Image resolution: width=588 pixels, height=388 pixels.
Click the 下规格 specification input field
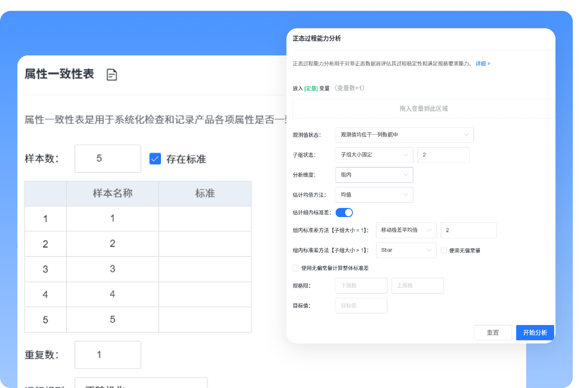click(x=361, y=286)
